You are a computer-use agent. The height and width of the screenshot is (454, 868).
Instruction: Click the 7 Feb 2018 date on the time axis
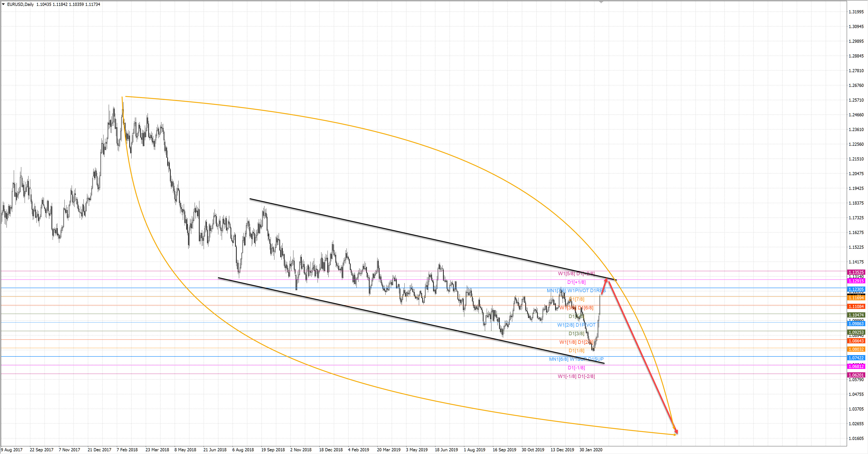127,450
